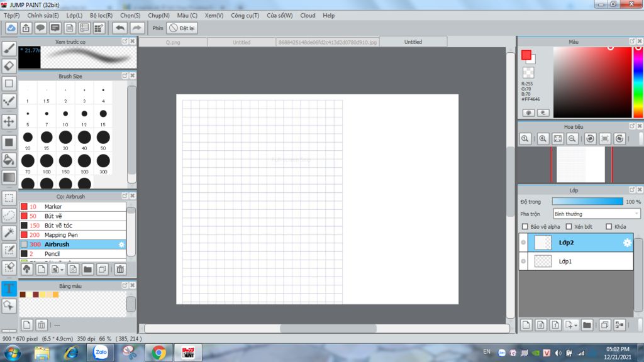Create new folder in brush panel

(x=87, y=269)
